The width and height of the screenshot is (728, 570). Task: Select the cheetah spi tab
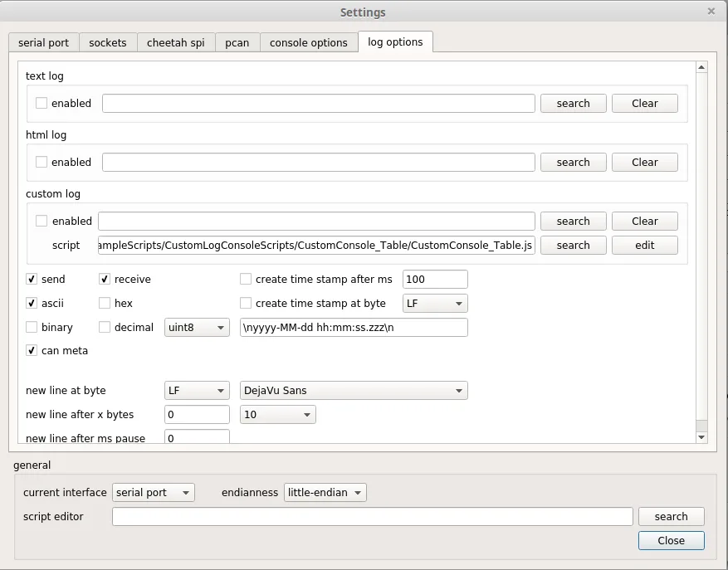[x=175, y=42]
